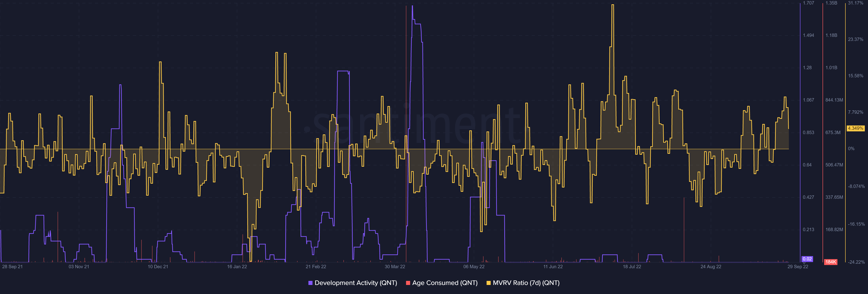Select the 03 Nov 21 date label
The width and height of the screenshot is (868, 294).
pos(79,267)
